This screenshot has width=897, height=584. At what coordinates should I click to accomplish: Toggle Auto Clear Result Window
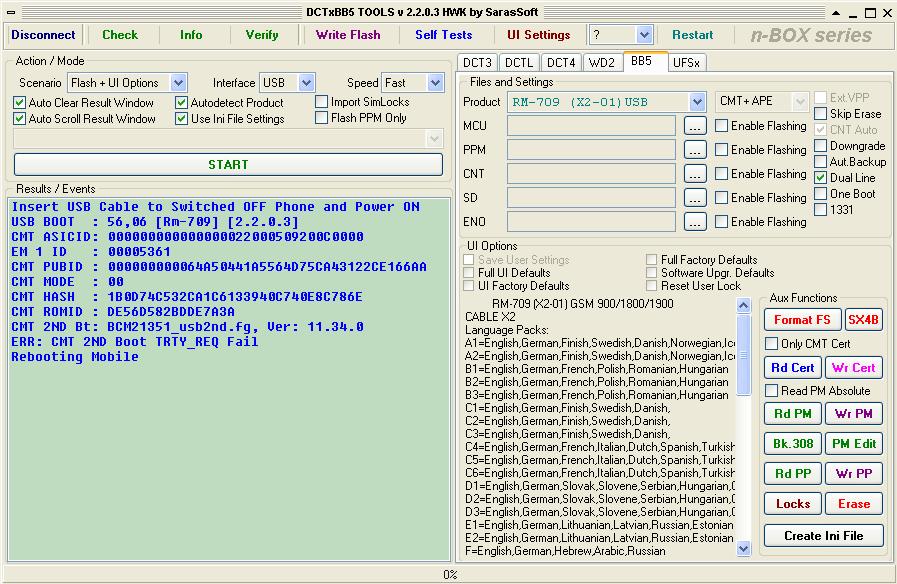click(x=19, y=103)
